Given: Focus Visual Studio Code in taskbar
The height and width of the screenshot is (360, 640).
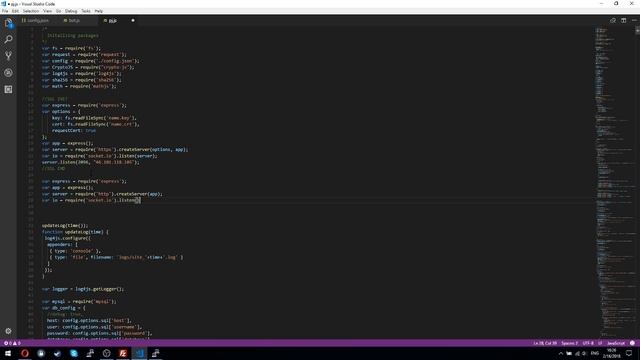Looking at the screenshot, I should 139,353.
